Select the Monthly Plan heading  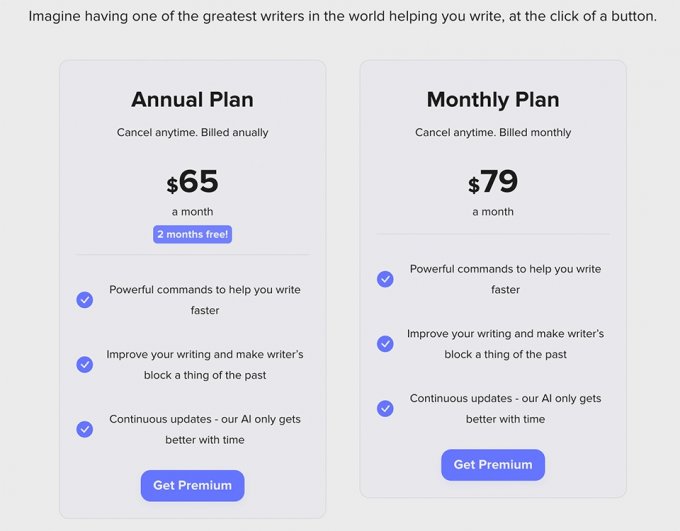coord(493,100)
